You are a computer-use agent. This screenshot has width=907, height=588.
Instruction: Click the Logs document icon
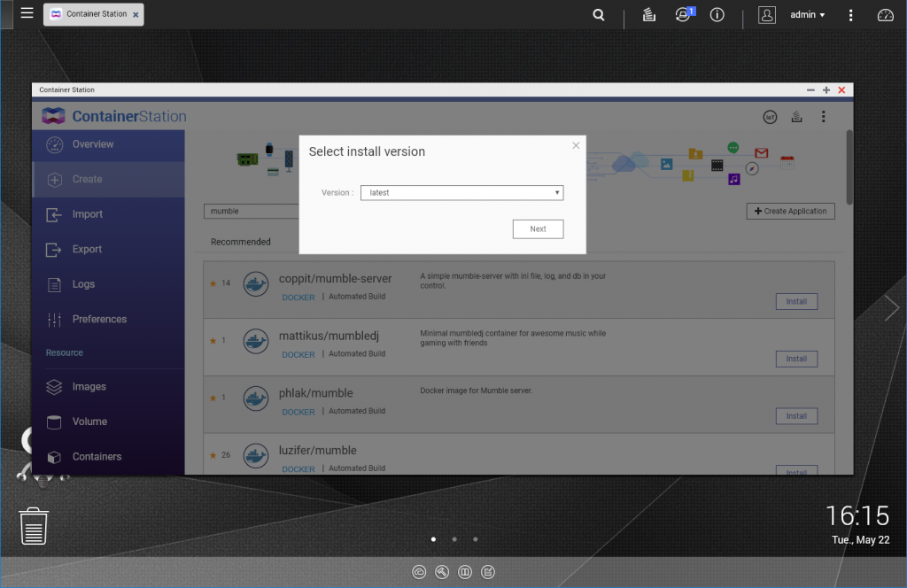[54, 284]
